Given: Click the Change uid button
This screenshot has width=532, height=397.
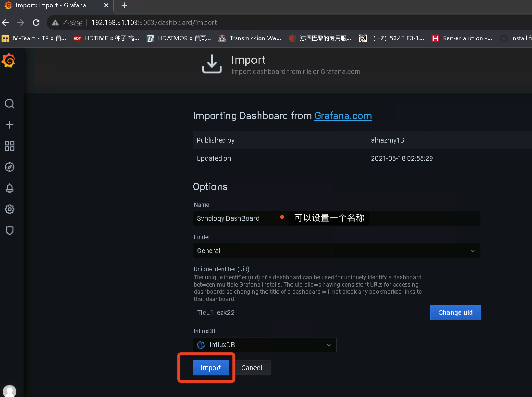Looking at the screenshot, I should pos(455,313).
